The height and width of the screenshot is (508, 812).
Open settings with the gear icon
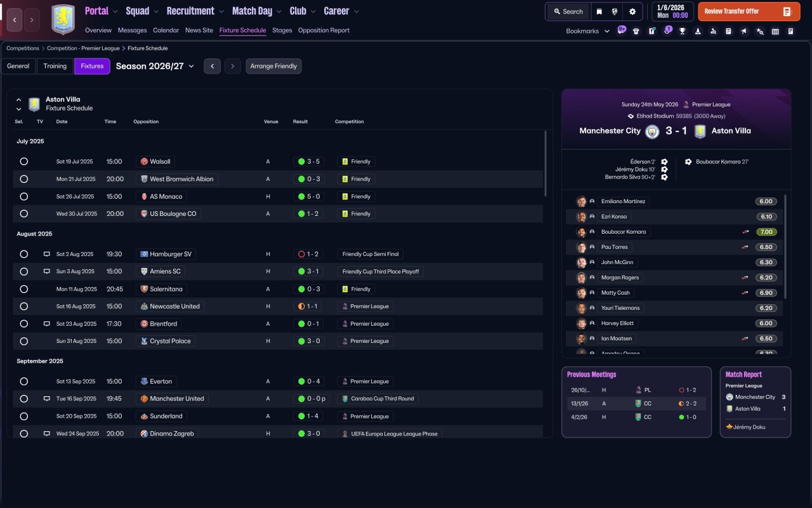pyautogui.click(x=632, y=11)
